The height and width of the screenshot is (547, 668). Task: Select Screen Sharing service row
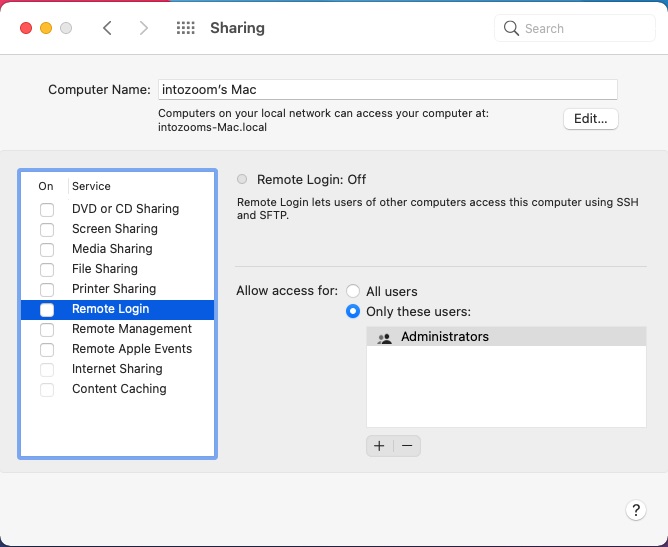click(x=118, y=229)
